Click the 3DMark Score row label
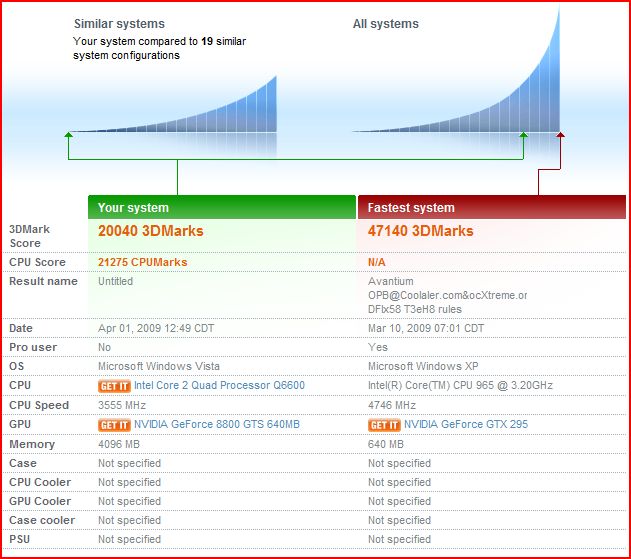 [x=29, y=236]
